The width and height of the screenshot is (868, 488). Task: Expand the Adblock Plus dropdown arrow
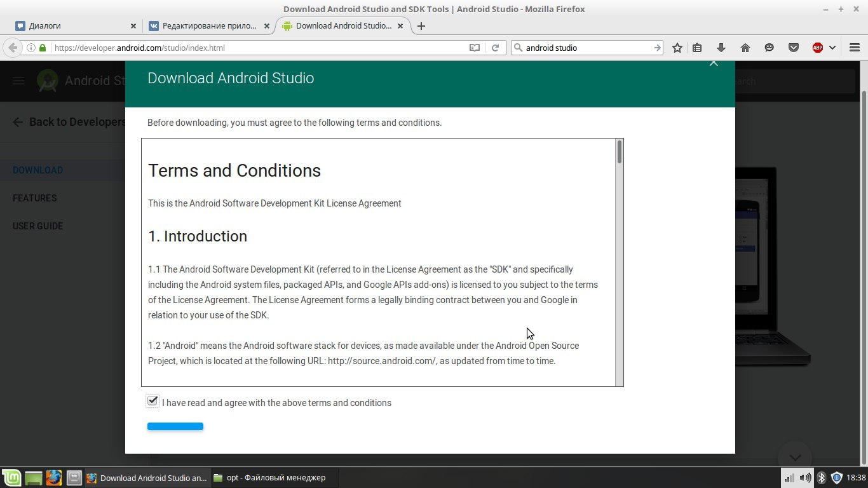point(832,48)
